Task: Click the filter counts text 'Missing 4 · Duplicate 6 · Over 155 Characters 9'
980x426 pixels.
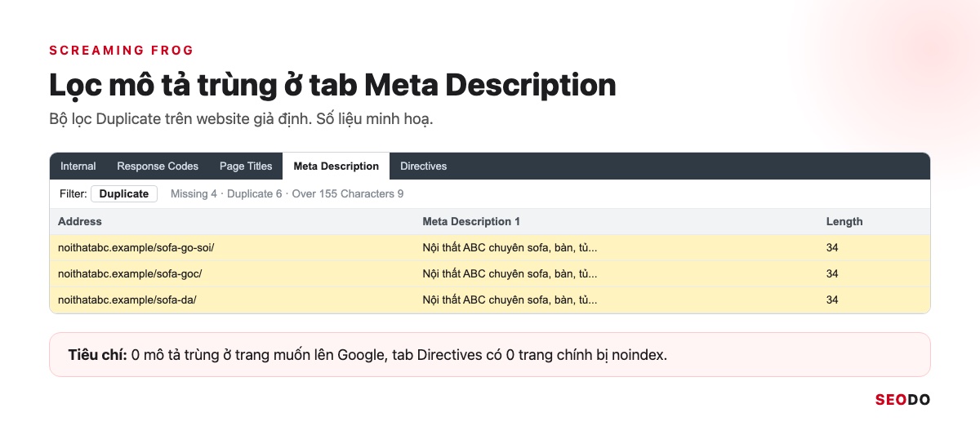Action: [287, 193]
